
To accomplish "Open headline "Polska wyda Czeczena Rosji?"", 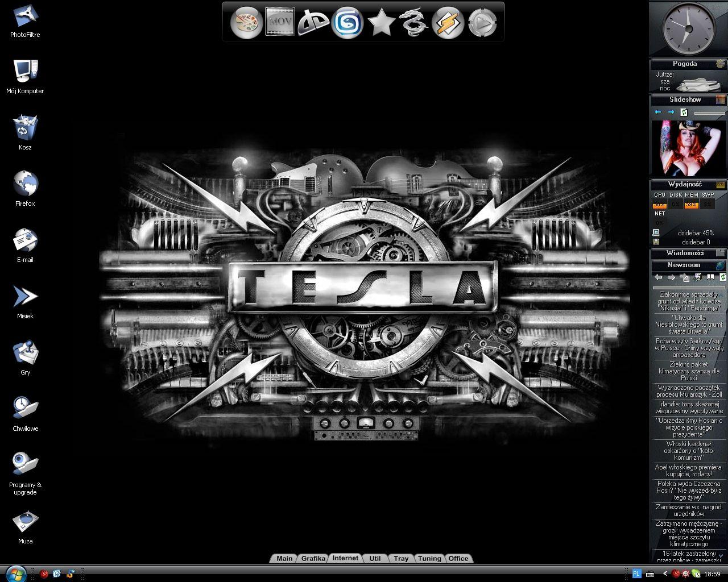I will click(x=689, y=490).
